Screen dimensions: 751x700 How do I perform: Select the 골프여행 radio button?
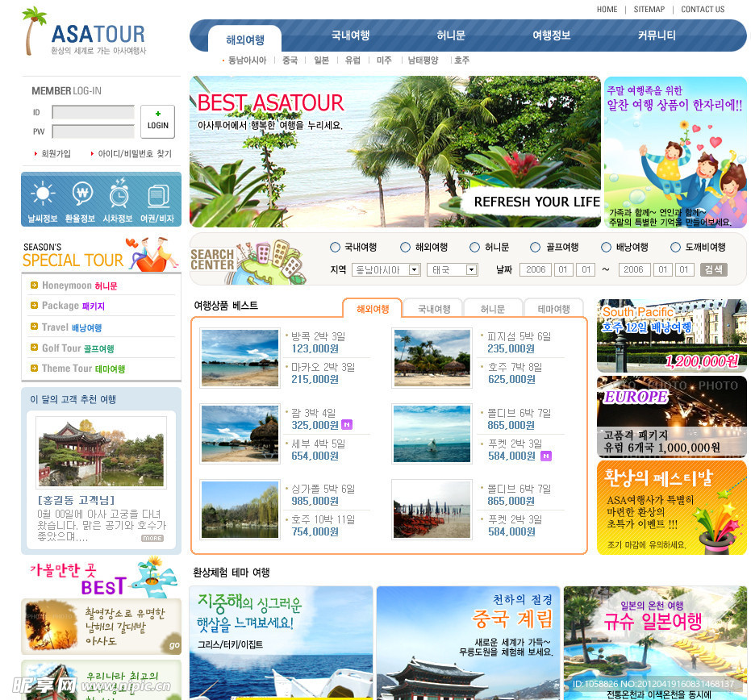(x=535, y=247)
